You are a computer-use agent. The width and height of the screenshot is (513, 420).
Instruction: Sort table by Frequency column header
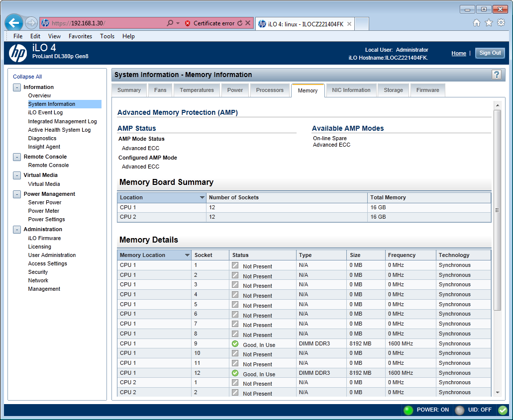click(x=410, y=255)
